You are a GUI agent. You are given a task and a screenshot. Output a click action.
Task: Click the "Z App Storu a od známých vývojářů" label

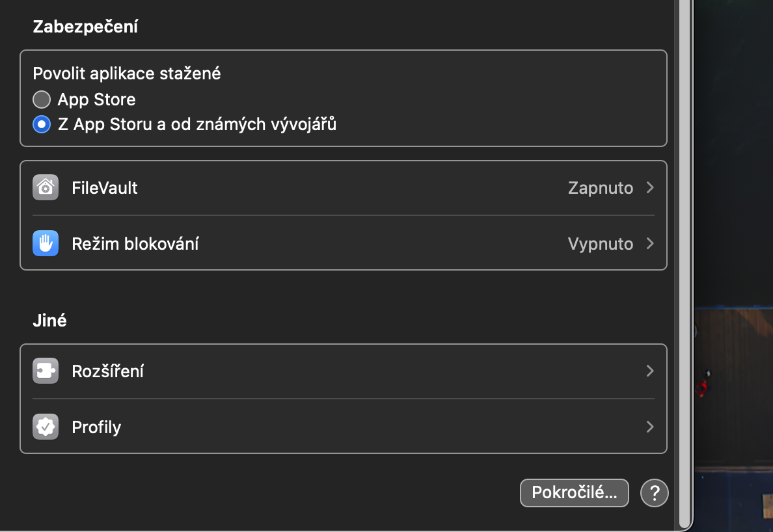(197, 124)
